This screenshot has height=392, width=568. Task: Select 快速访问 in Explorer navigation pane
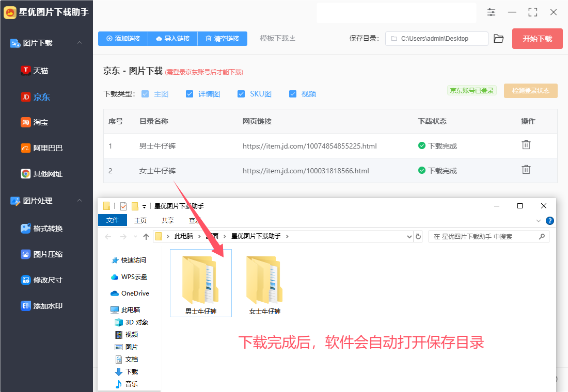click(x=129, y=260)
